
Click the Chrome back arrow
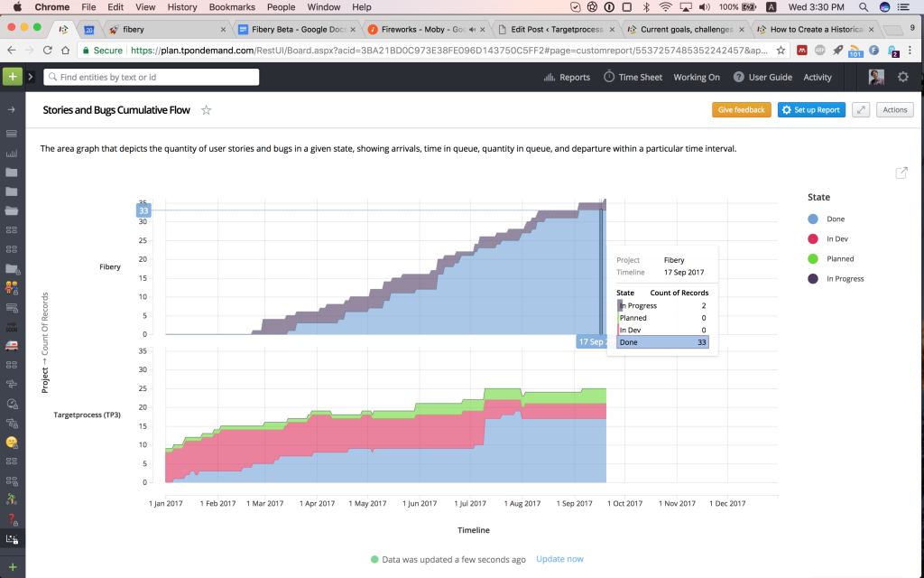click(x=11, y=51)
